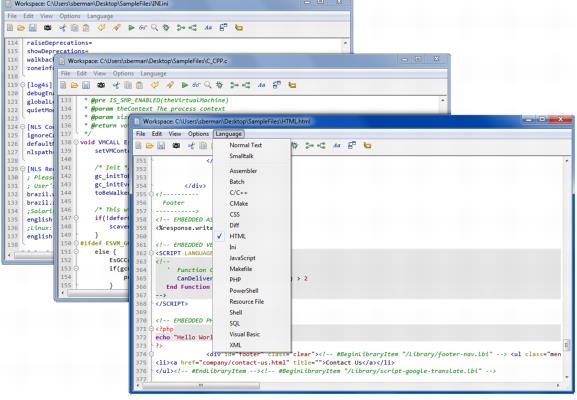Close the Language menu in the HTML.html window
The height and width of the screenshot is (400, 577).
pos(229,134)
